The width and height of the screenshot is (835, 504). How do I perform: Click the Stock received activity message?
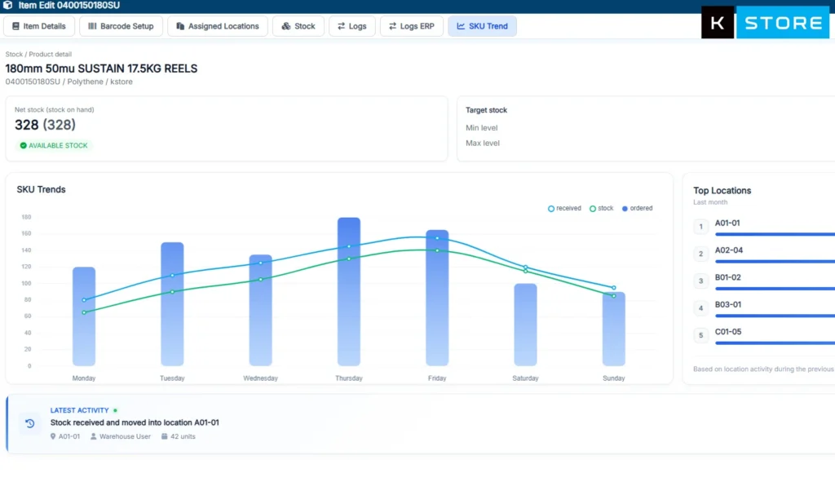135,422
